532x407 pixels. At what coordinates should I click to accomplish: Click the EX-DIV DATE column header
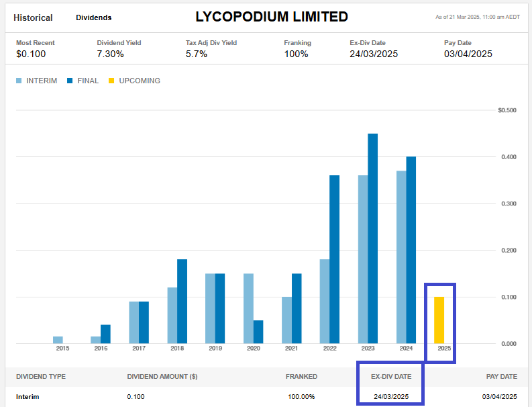coord(391,376)
